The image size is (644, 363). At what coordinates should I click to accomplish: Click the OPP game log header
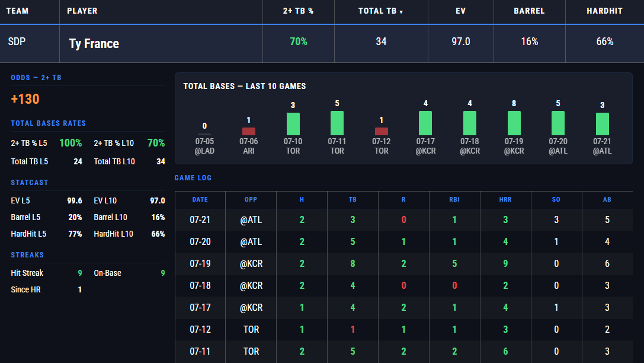click(251, 199)
